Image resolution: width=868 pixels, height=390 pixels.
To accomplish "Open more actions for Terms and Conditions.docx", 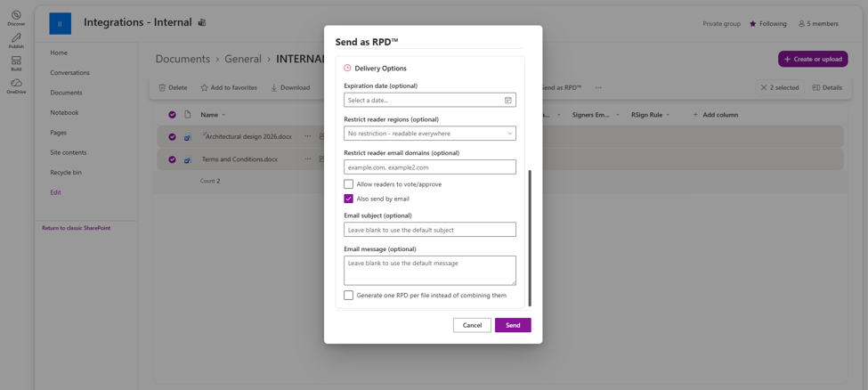I will 307,159.
